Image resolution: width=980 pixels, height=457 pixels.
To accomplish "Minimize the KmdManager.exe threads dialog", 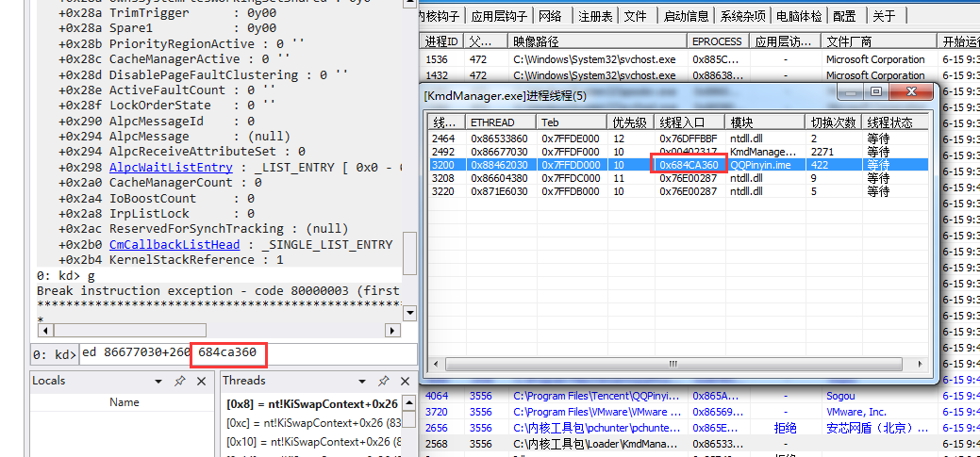I will [850, 92].
